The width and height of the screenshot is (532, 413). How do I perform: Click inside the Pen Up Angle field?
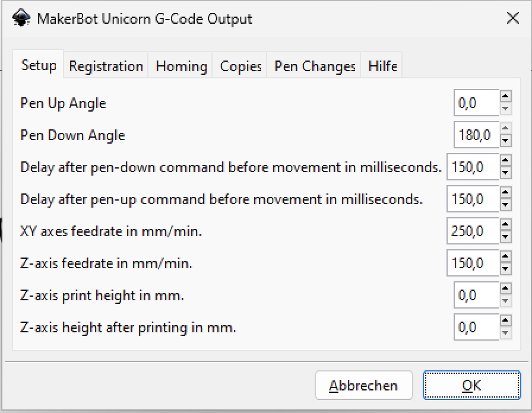pos(475,103)
